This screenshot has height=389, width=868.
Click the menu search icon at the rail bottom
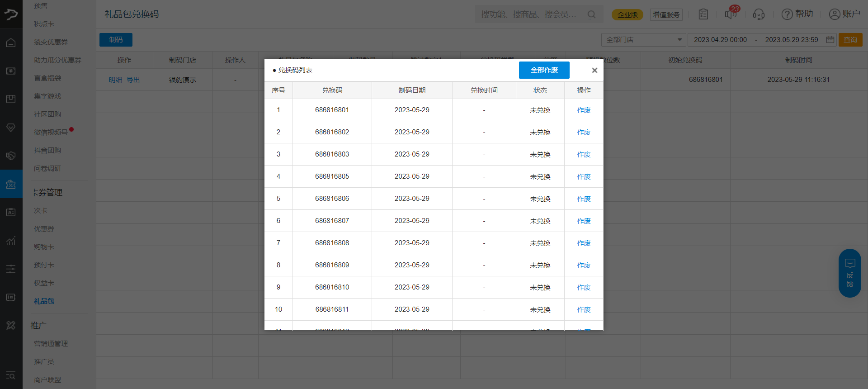11,375
